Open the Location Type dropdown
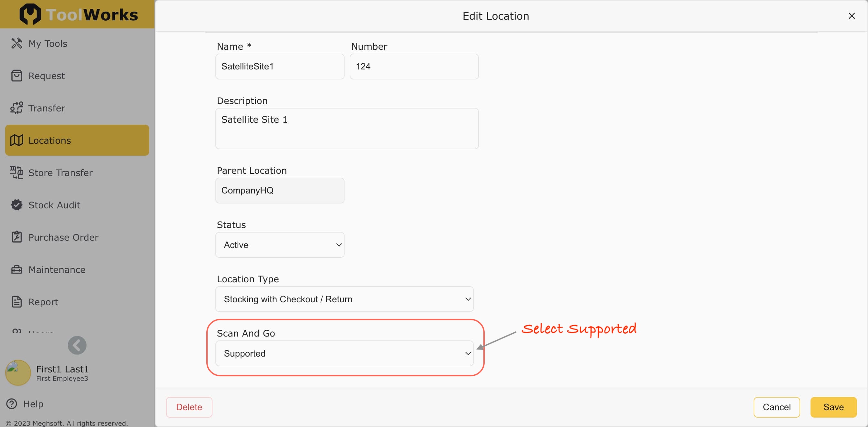The width and height of the screenshot is (868, 427). click(344, 299)
